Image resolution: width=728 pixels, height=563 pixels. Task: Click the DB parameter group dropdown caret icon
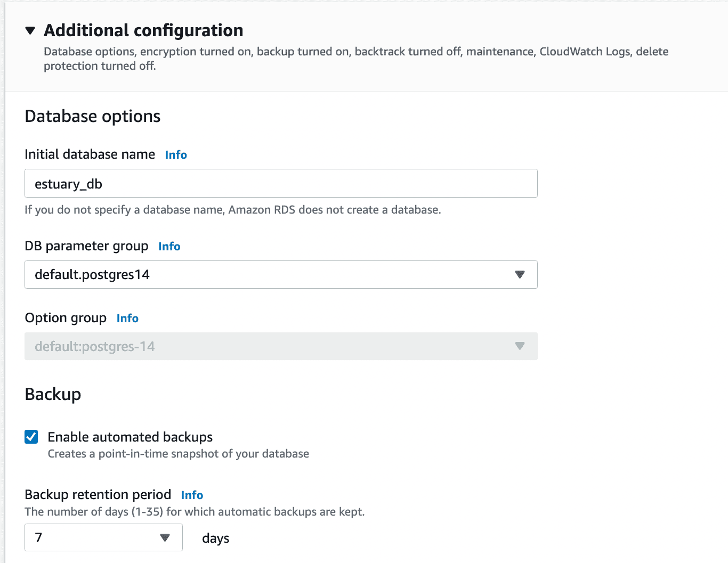click(519, 274)
